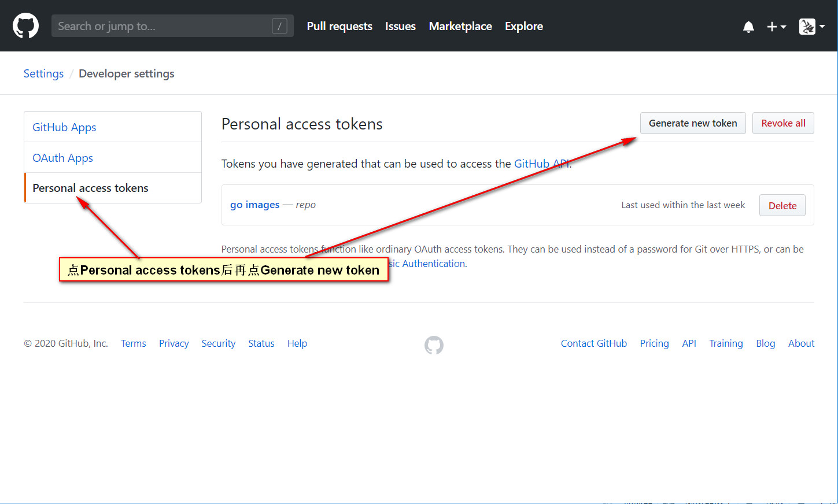Open the notifications bell
The width and height of the screenshot is (838, 504).
coord(748,27)
